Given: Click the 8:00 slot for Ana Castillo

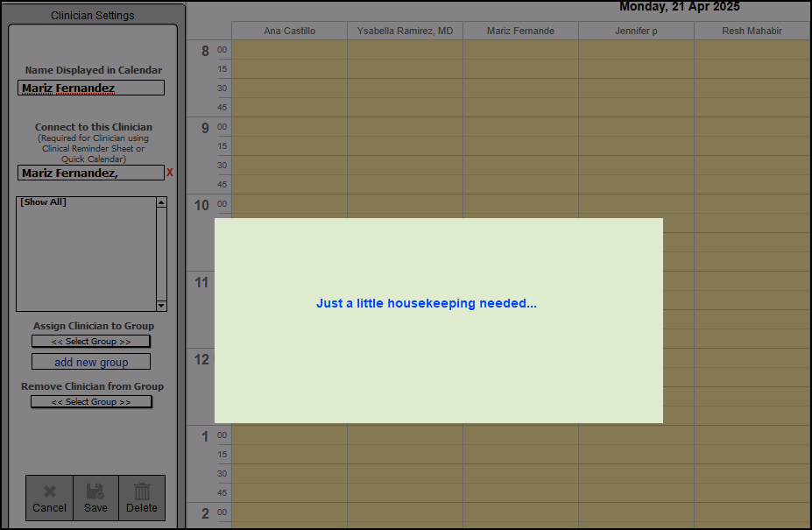Looking at the screenshot, I should [x=289, y=50].
